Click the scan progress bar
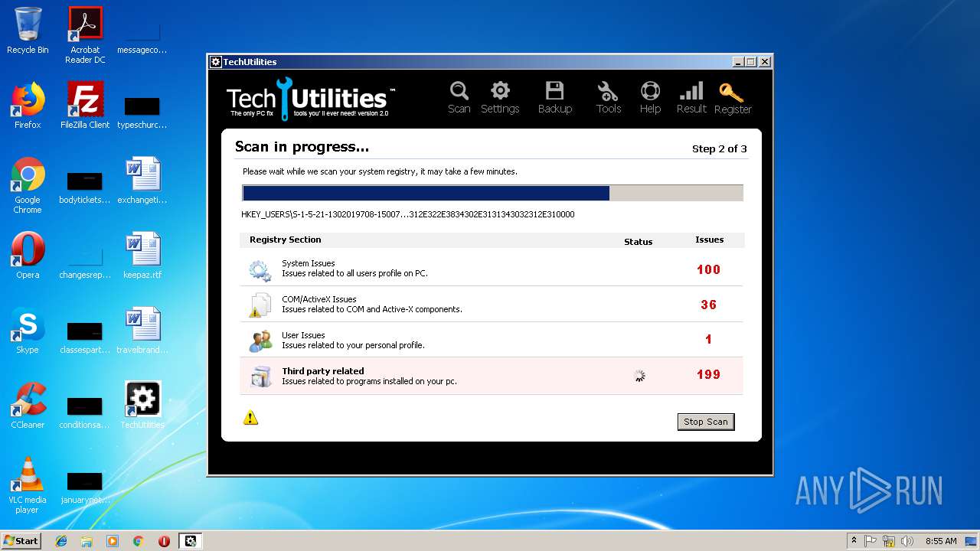The width and height of the screenshot is (980, 551). coord(492,193)
